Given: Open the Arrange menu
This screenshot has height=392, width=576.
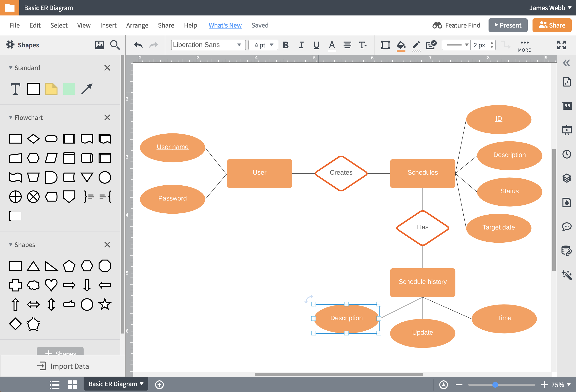Looking at the screenshot, I should [137, 25].
